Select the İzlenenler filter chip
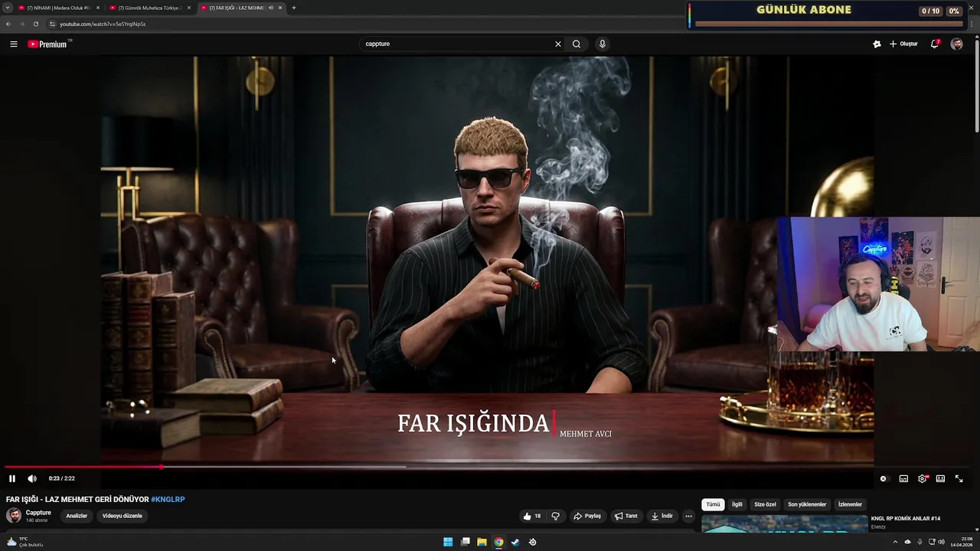 click(850, 504)
